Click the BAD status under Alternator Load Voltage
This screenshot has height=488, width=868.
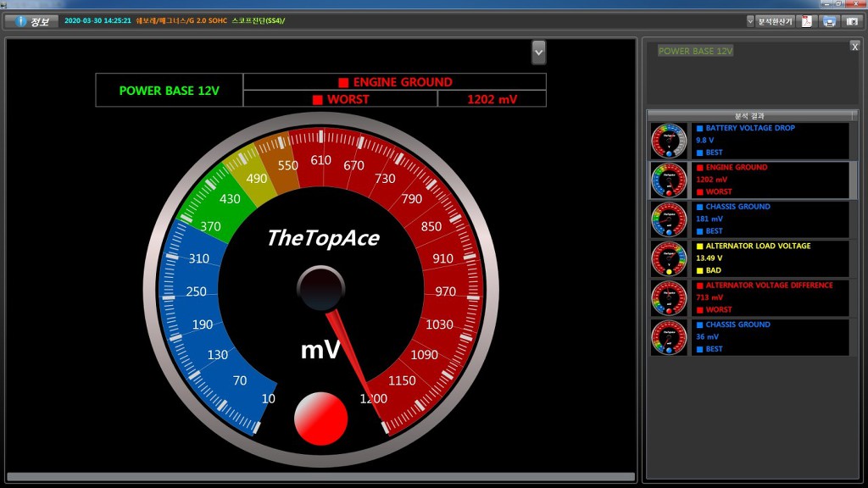(x=713, y=270)
